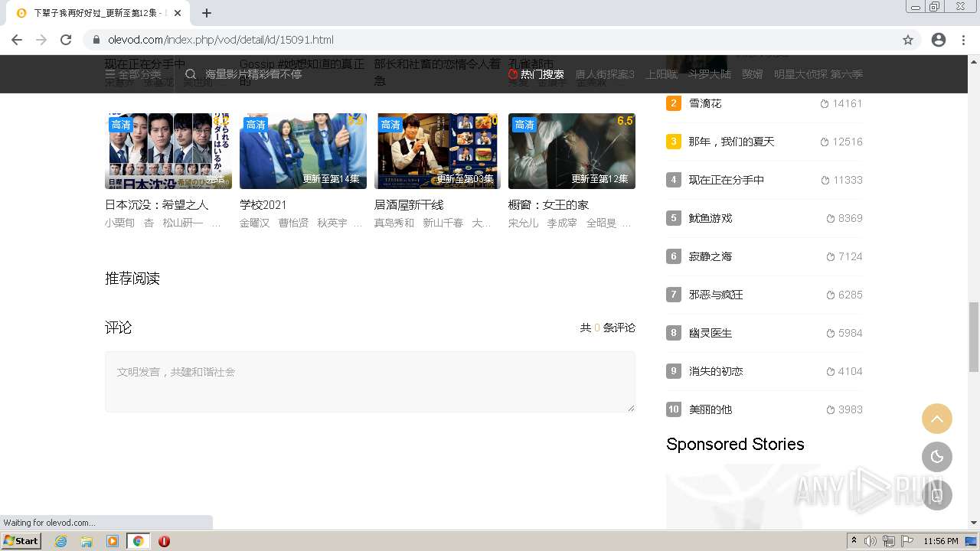Click the 热门搜索 label
980x551 pixels.
click(x=536, y=74)
